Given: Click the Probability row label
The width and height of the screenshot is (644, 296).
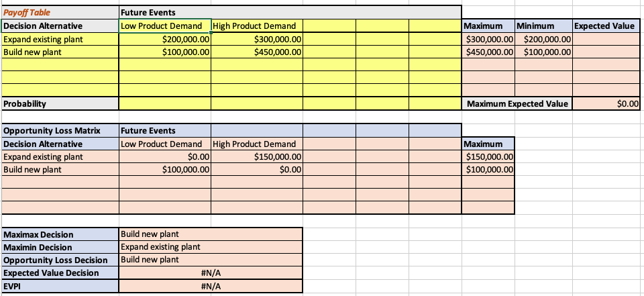Looking at the screenshot, I should [x=60, y=103].
